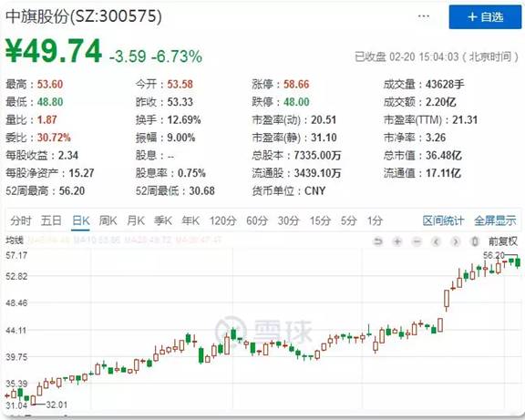The width and height of the screenshot is (525, 420).
Task: Switch to 60分 chart tab
Action: pyautogui.click(x=257, y=220)
